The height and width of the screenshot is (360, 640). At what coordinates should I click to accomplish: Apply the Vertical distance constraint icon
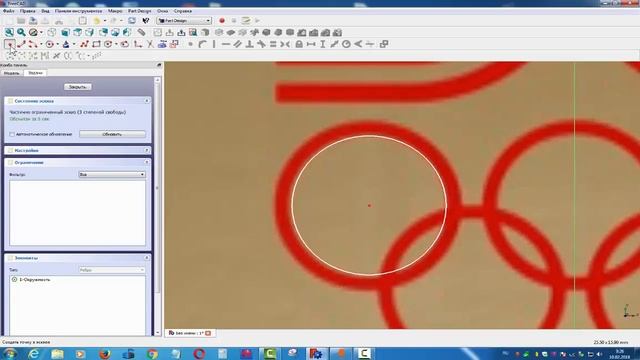[x=322, y=44]
